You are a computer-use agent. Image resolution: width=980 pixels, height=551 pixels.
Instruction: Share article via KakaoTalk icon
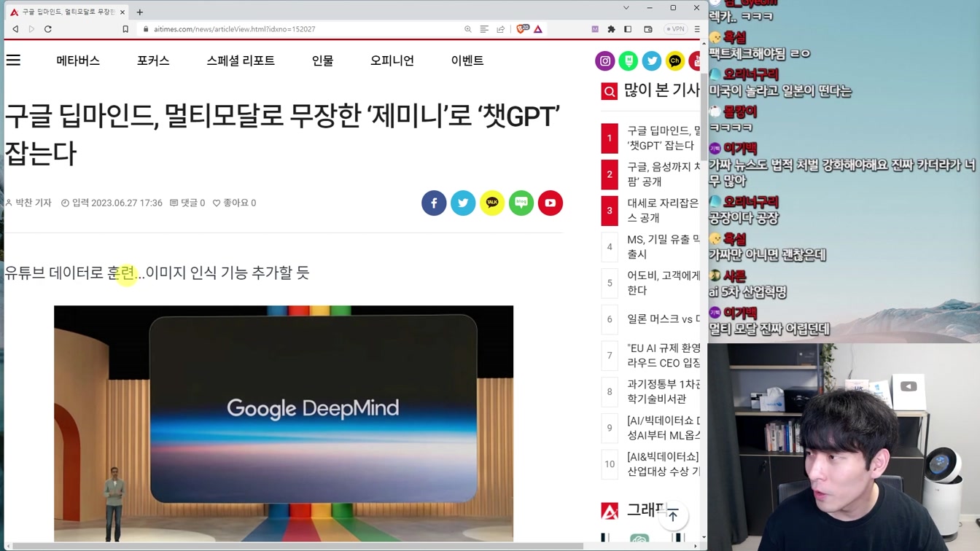click(492, 203)
